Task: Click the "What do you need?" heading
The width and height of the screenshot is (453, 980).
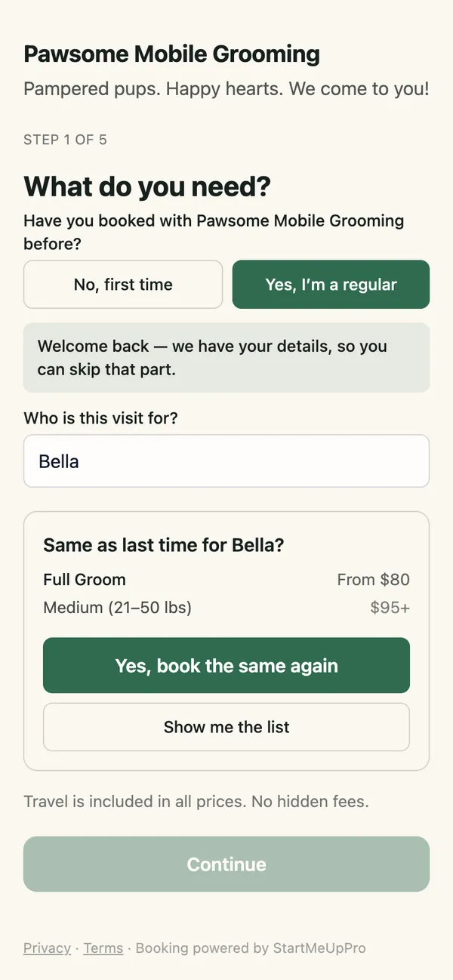Action: click(147, 186)
